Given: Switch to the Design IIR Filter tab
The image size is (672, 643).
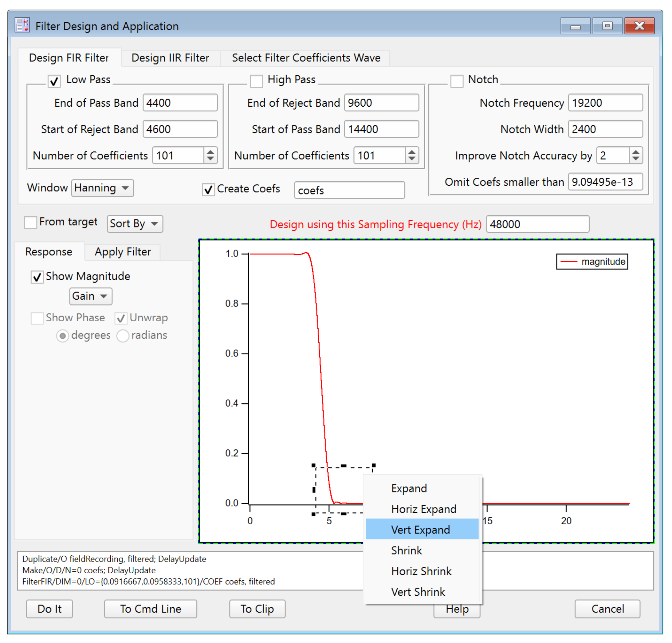Looking at the screenshot, I should pos(170,57).
